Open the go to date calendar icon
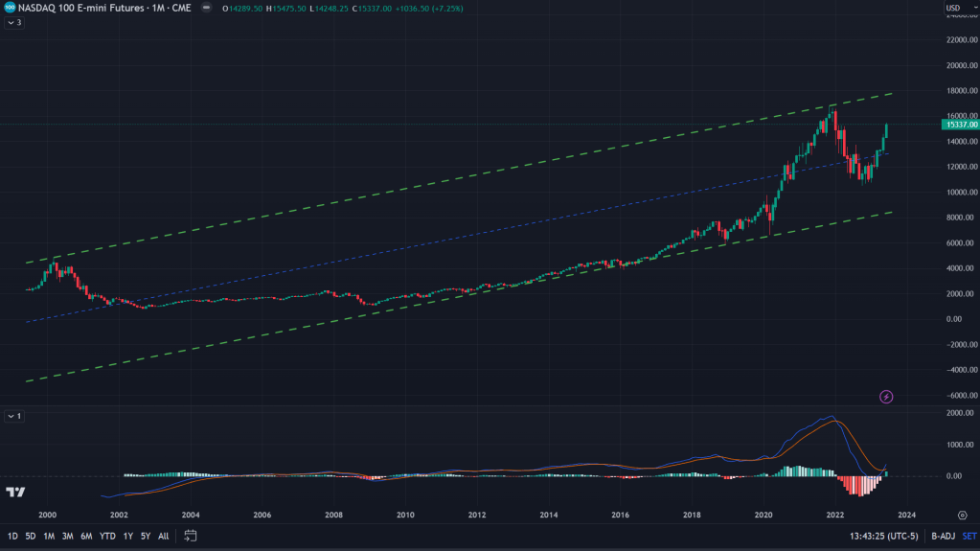 191,536
